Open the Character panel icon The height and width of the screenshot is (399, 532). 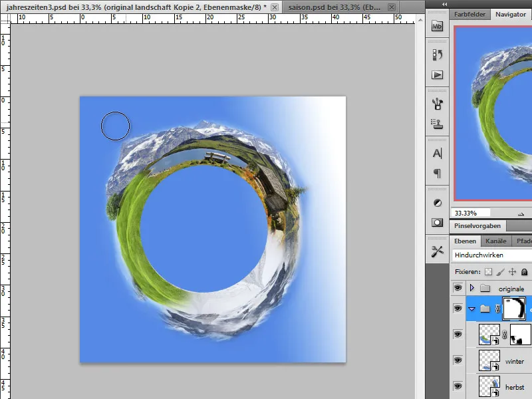(438, 153)
